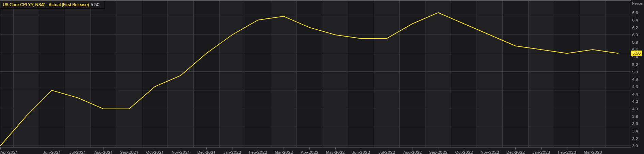The image size is (644, 154).
Task: Click the Nov-2022 date label
Action: point(490,152)
